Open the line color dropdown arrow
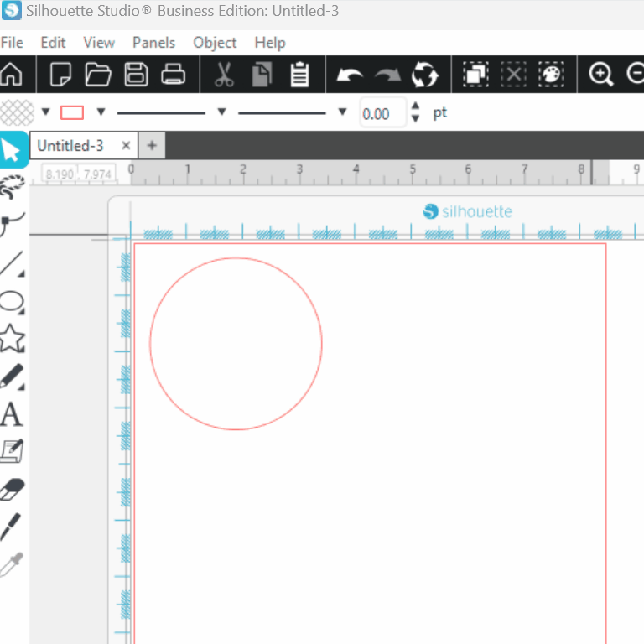This screenshot has height=644, width=644. pos(101,112)
